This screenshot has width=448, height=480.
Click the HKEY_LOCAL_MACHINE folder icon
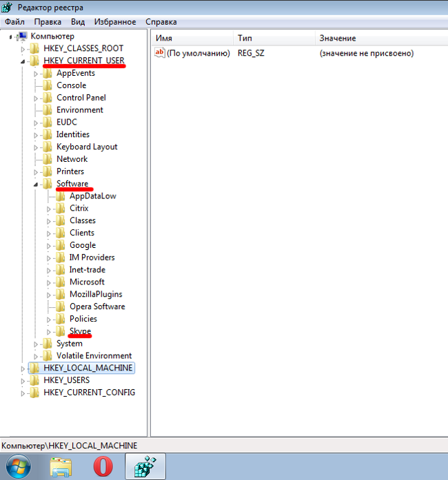pos(34,368)
